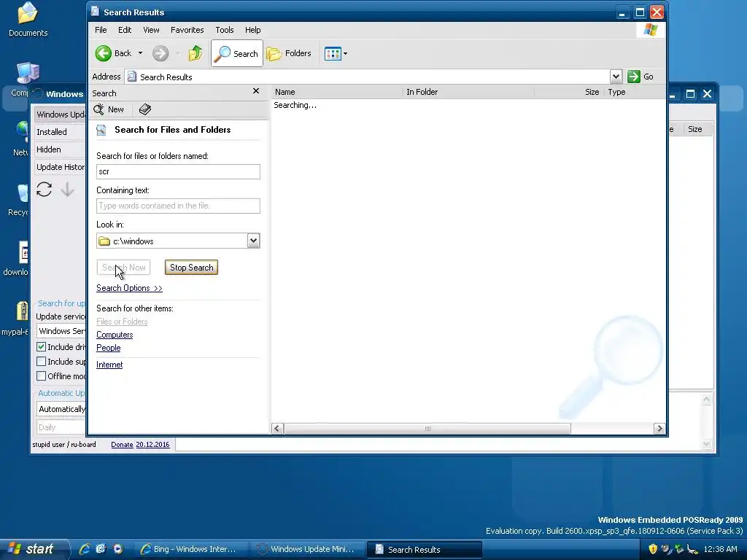
Task: Enable Offline mode checkbox in Update window
Action: 42,376
